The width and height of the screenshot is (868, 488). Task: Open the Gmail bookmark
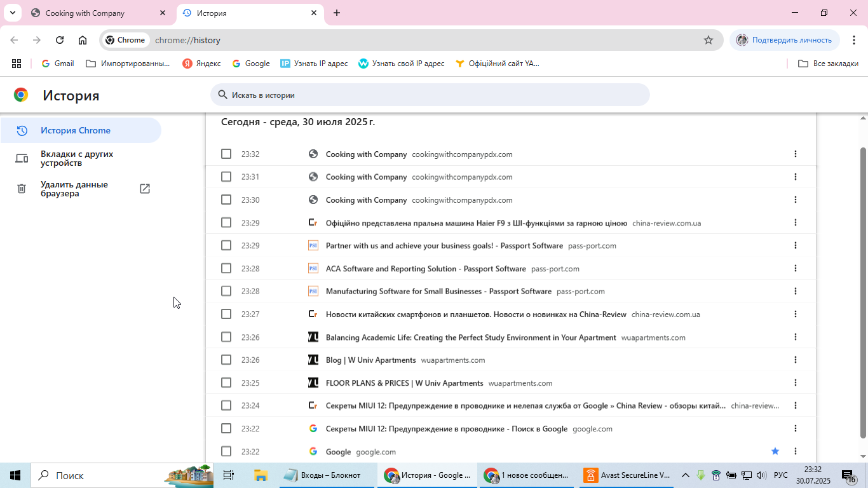pos(58,64)
